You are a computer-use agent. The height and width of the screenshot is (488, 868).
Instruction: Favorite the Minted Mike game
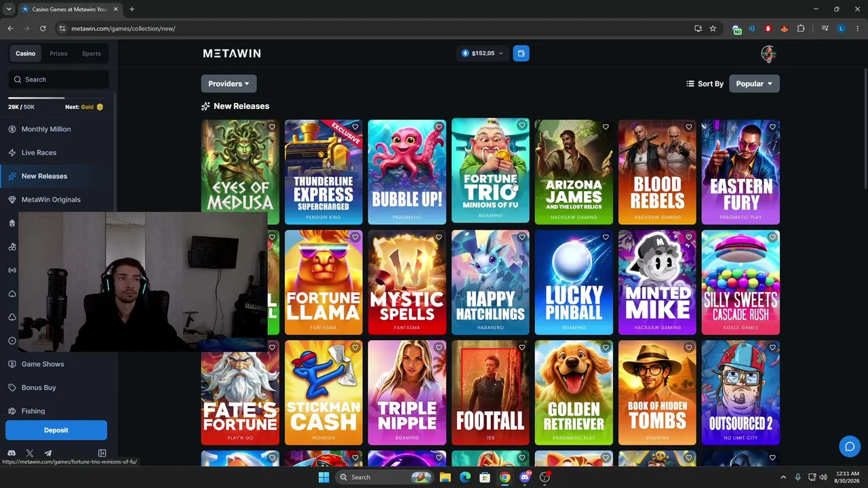[689, 237]
